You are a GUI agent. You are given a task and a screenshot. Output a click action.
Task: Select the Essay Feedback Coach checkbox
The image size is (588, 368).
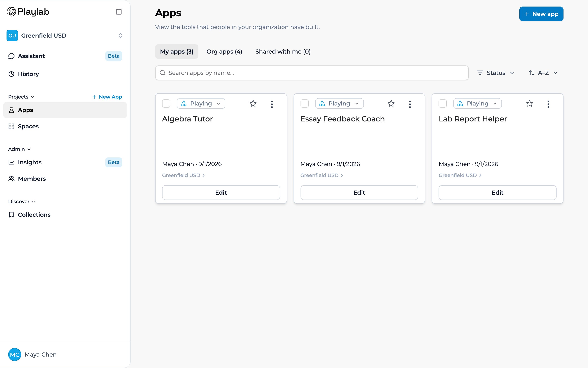(304, 103)
